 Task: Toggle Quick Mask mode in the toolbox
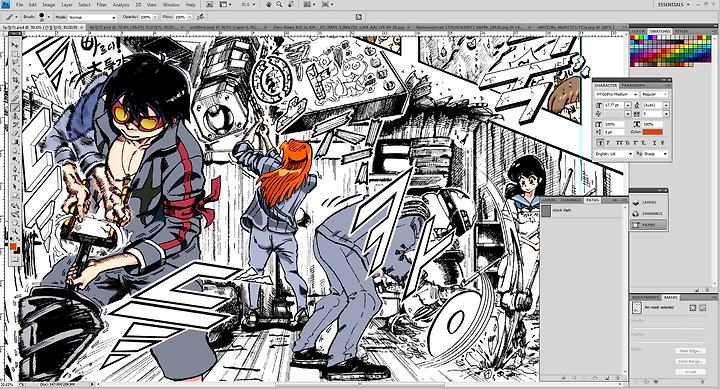15,259
